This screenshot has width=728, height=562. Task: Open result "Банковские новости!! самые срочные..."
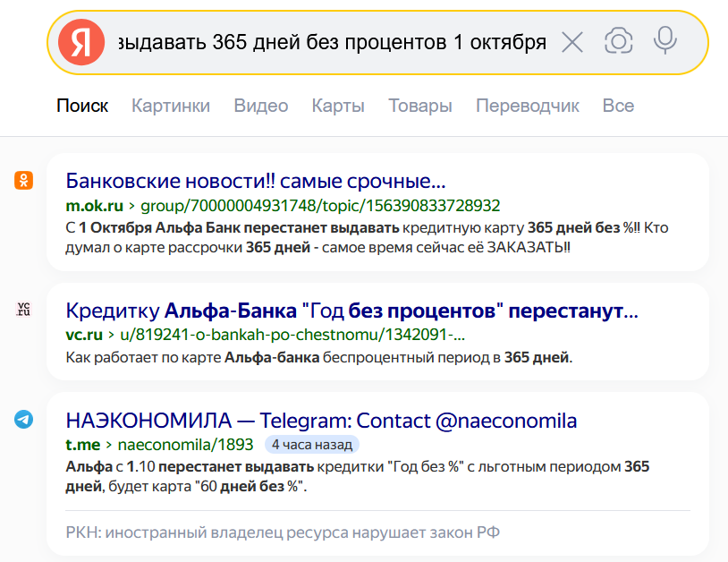pyautogui.click(x=256, y=181)
